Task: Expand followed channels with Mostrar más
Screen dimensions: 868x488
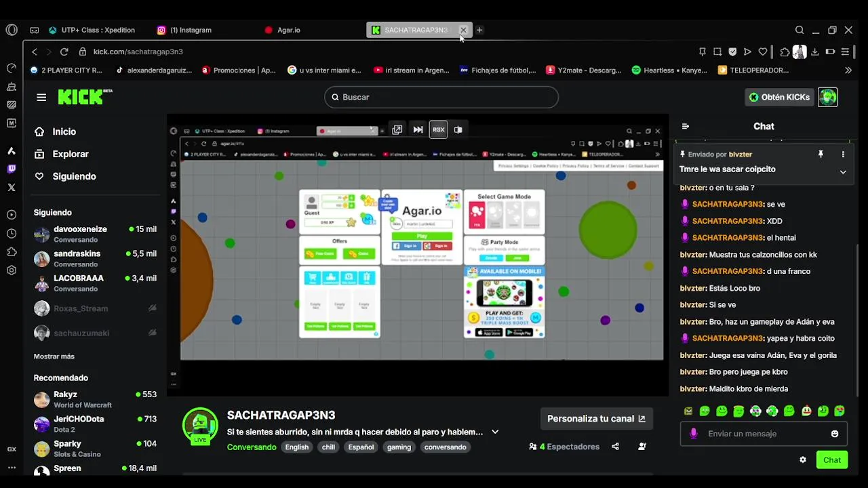Action: (x=54, y=357)
